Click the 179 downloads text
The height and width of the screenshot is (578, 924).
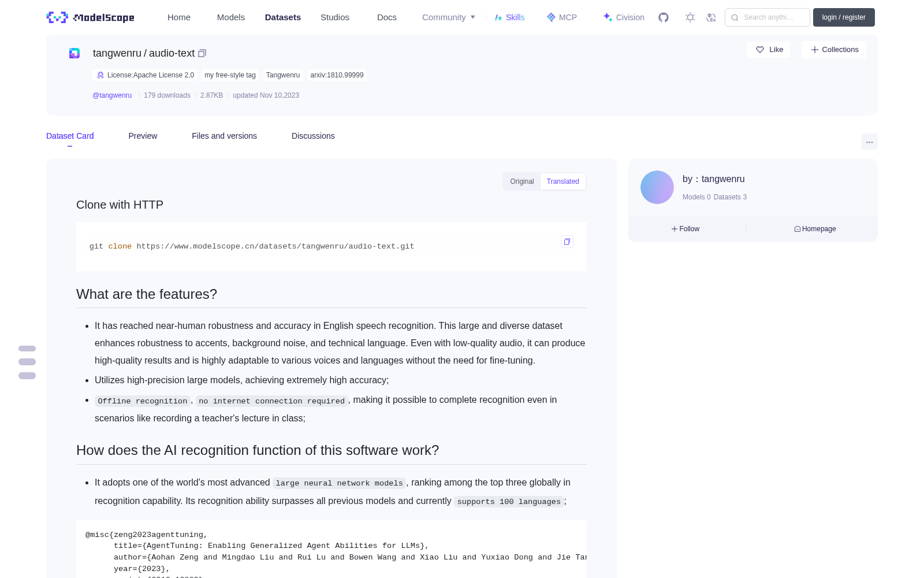[x=167, y=95]
